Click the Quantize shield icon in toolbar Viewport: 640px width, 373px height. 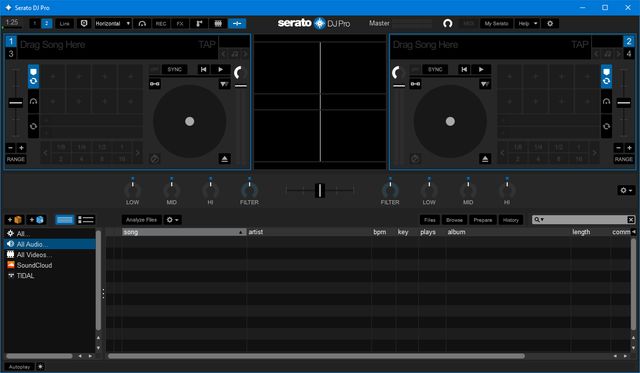point(84,24)
